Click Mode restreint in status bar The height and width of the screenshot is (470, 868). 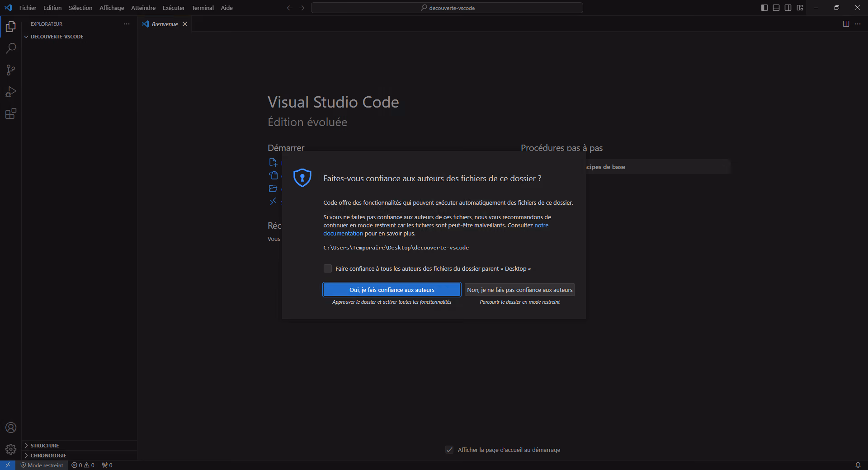click(x=42, y=465)
